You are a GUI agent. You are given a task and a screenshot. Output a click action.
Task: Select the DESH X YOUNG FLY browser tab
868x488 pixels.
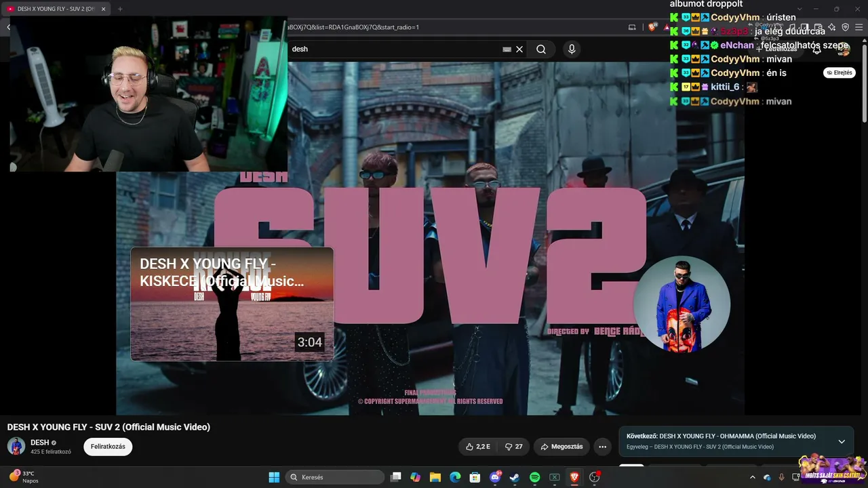click(x=54, y=9)
